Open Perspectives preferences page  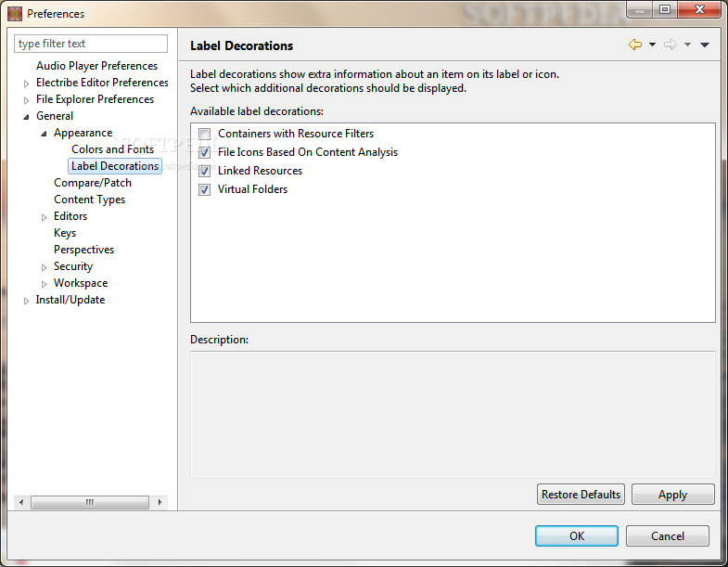click(83, 250)
